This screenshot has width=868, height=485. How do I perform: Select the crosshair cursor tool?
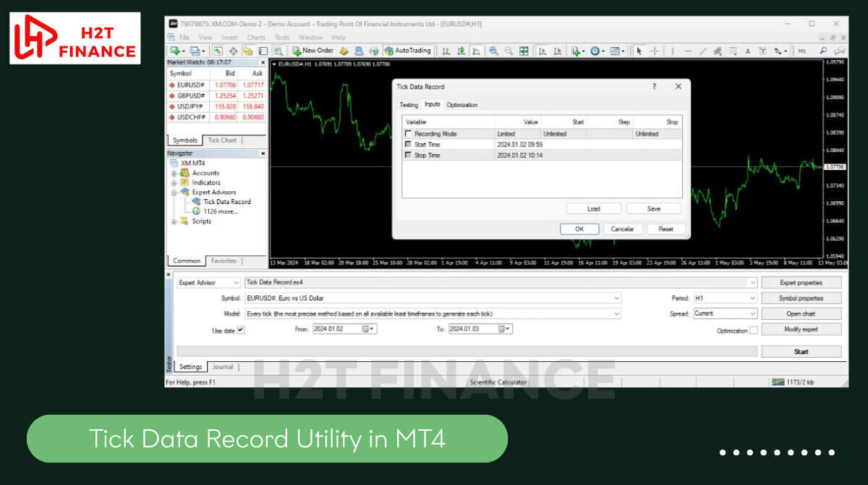pyautogui.click(x=655, y=51)
